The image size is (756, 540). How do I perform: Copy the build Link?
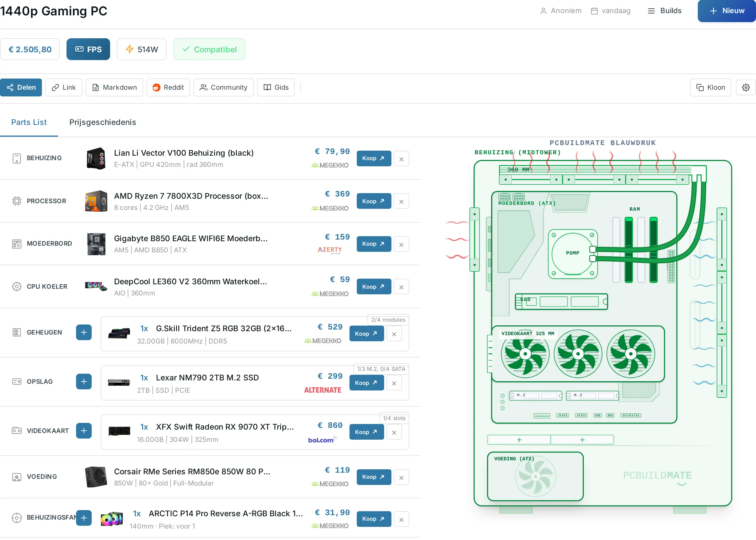pos(63,87)
